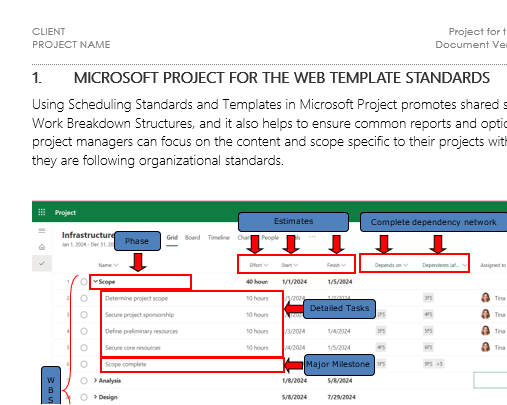This screenshot has width=507, height=405.
Task: Switch to the People tab
Action: pos(270,238)
